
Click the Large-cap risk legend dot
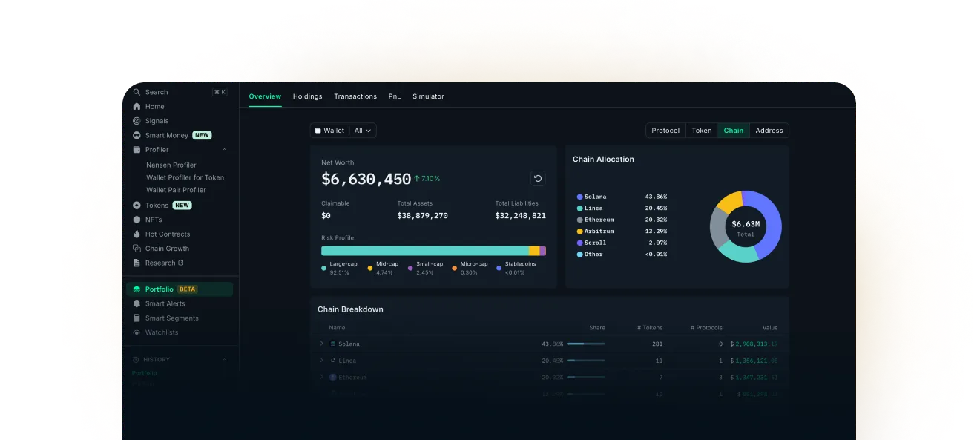pyautogui.click(x=323, y=268)
